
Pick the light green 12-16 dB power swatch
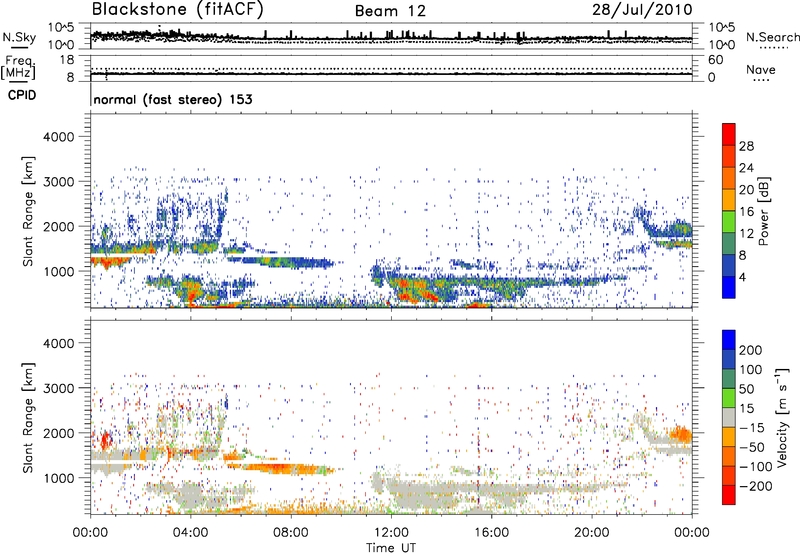tap(729, 222)
